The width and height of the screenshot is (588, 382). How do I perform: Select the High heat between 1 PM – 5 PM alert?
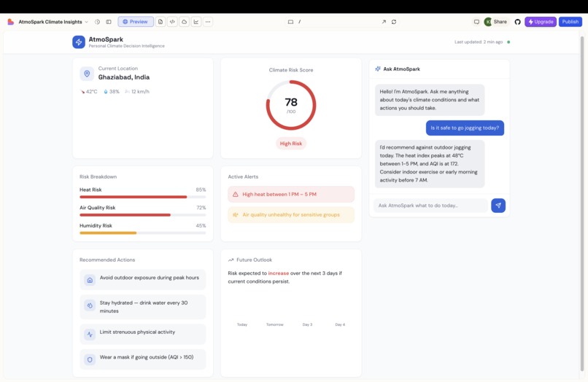(x=291, y=194)
